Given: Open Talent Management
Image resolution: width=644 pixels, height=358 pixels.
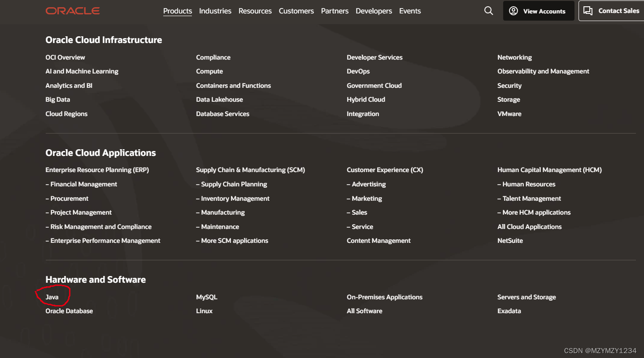Looking at the screenshot, I should click(529, 198).
